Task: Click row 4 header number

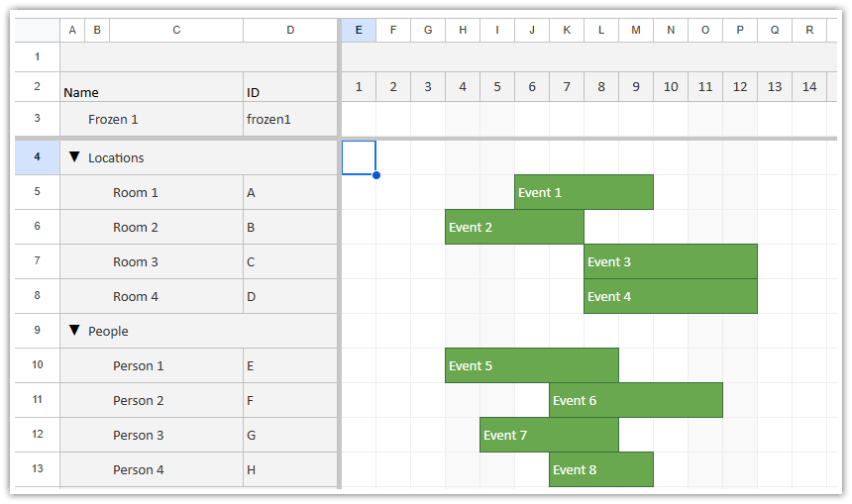Action: (37, 157)
